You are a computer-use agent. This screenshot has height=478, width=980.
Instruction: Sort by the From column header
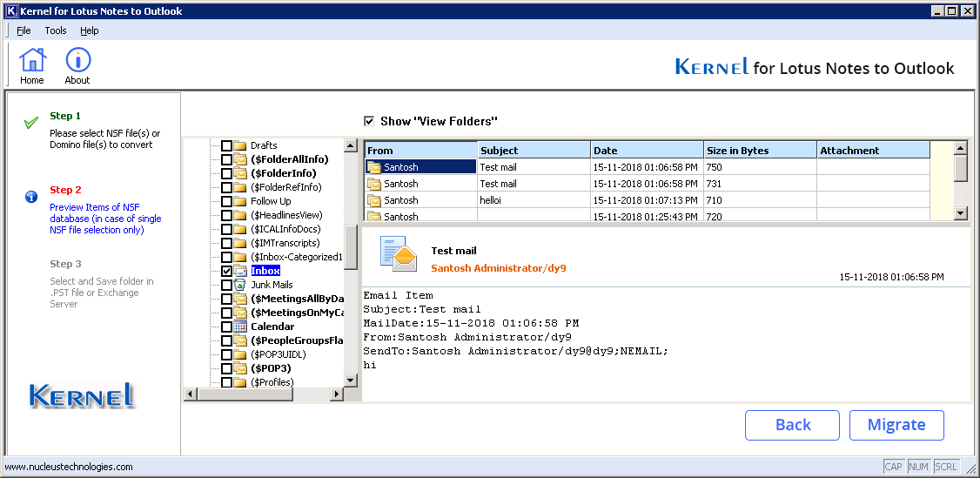coord(420,150)
